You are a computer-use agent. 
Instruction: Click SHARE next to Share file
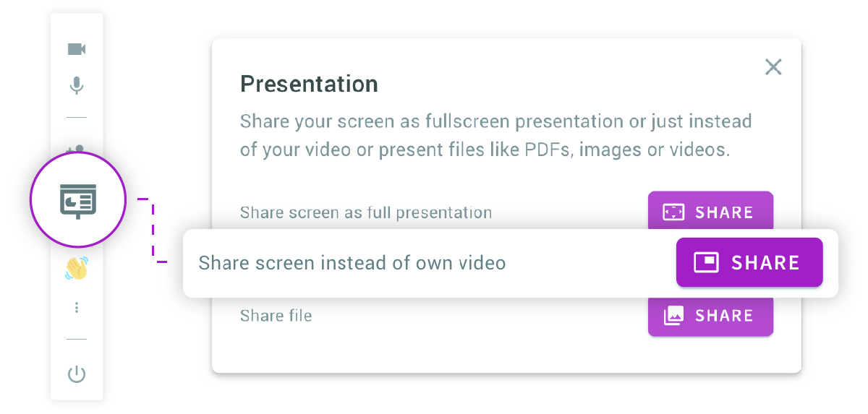(710, 316)
